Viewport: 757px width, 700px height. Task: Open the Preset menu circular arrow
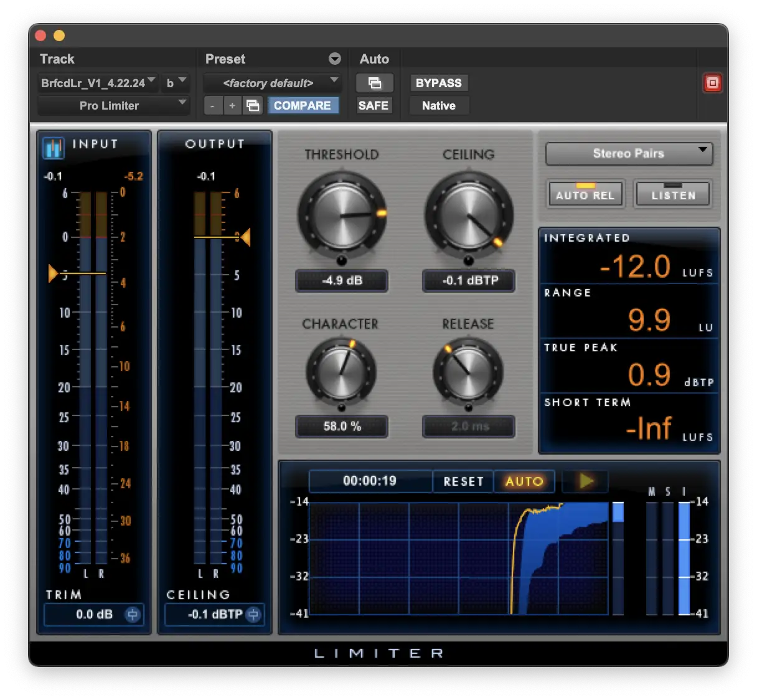(x=335, y=59)
